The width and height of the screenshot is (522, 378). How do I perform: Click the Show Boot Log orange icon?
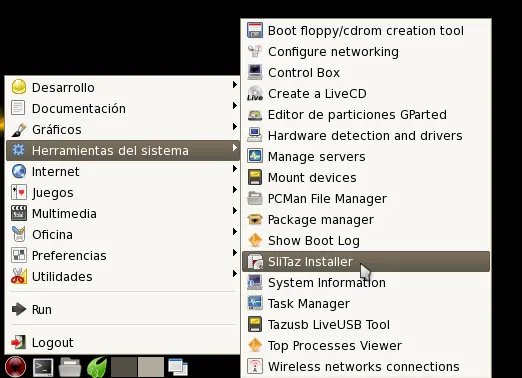click(x=255, y=240)
